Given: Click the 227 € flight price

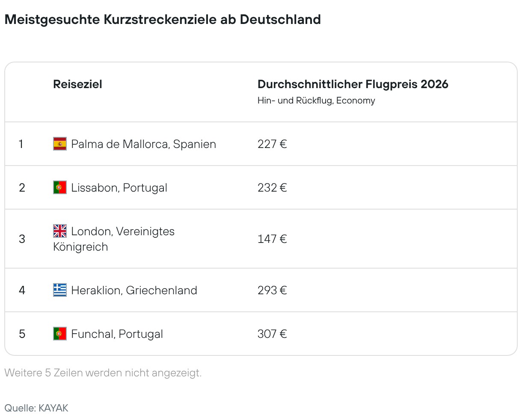Looking at the screenshot, I should 272,144.
